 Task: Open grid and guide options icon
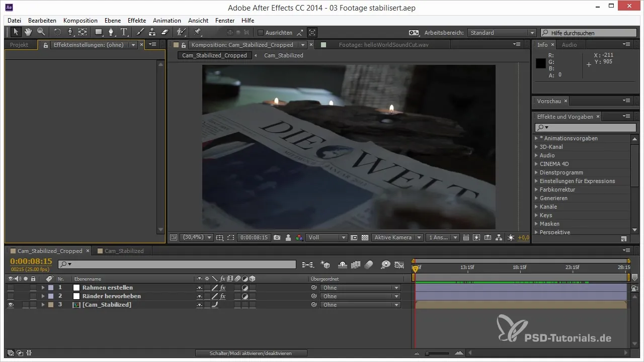coord(220,237)
